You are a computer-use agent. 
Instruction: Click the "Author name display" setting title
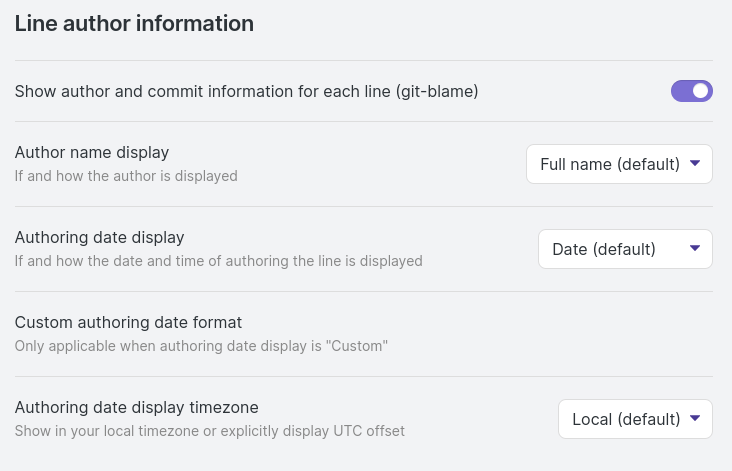pos(92,152)
